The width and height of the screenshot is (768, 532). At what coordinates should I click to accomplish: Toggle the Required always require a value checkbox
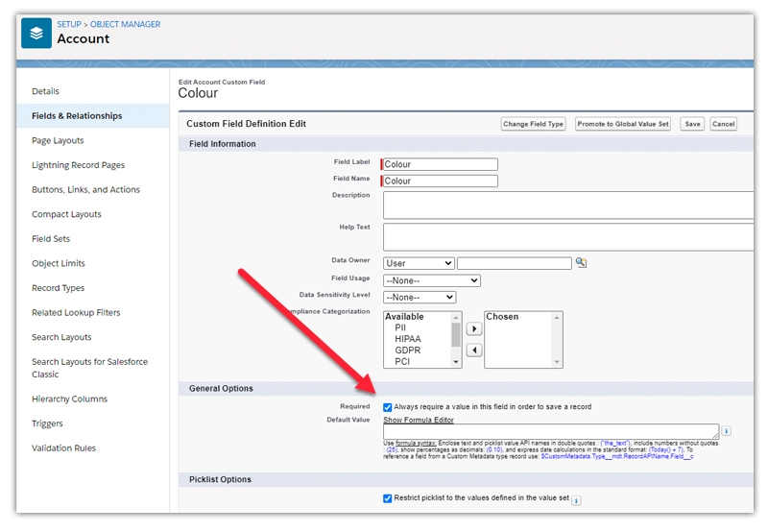click(388, 407)
